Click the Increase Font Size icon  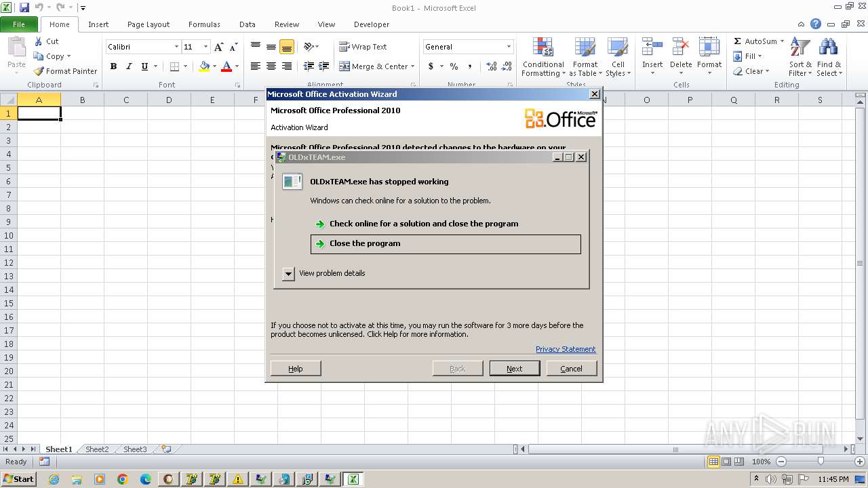[218, 47]
